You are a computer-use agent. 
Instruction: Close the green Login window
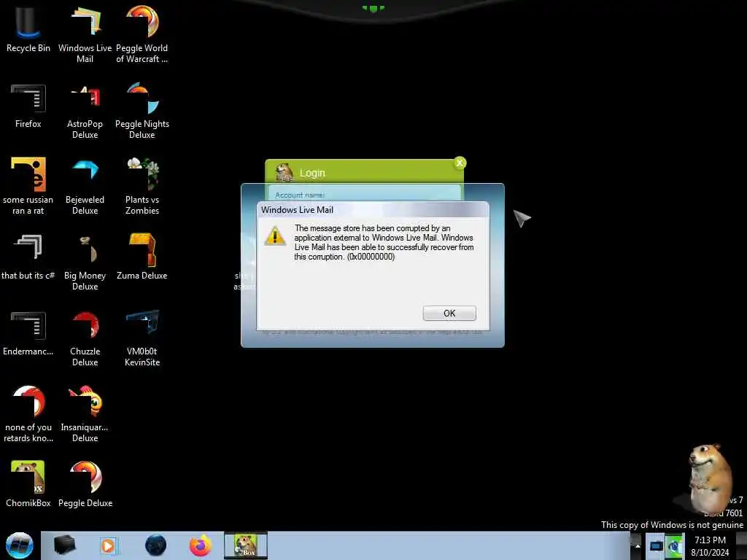coord(460,163)
